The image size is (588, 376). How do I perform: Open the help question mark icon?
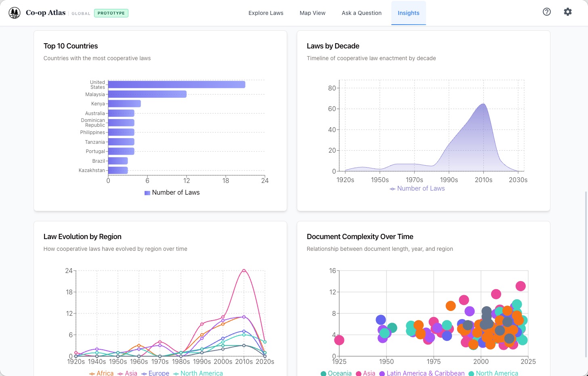pos(547,12)
